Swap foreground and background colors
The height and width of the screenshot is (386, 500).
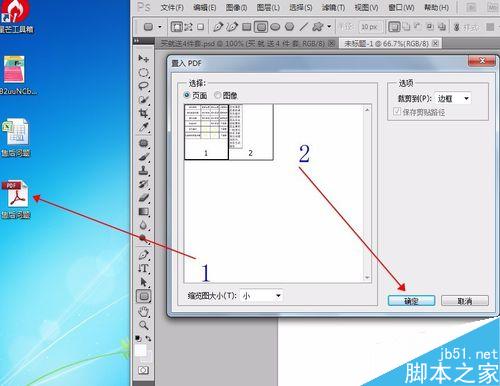[148, 338]
